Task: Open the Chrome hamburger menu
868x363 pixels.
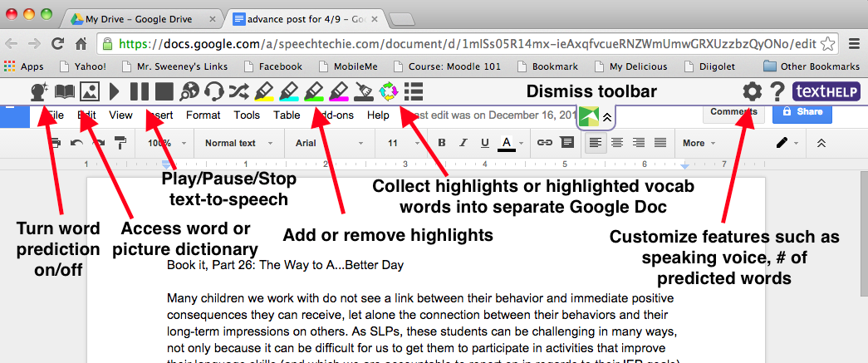Action: point(854,43)
